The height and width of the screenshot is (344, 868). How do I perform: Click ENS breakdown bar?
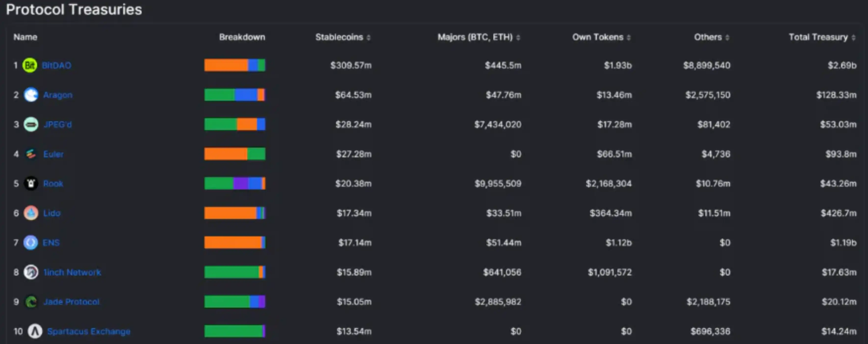click(x=235, y=243)
